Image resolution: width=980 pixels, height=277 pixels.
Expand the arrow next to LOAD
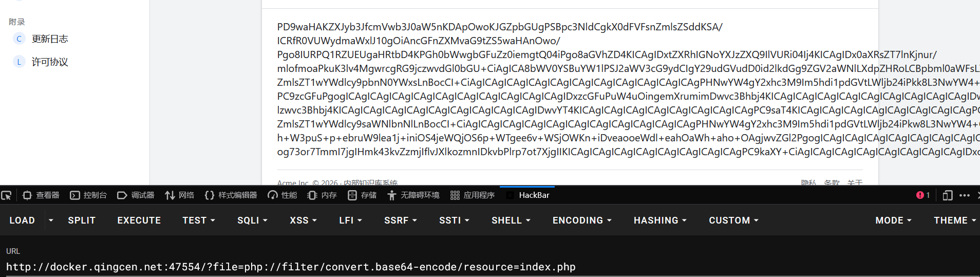pyautogui.click(x=51, y=220)
